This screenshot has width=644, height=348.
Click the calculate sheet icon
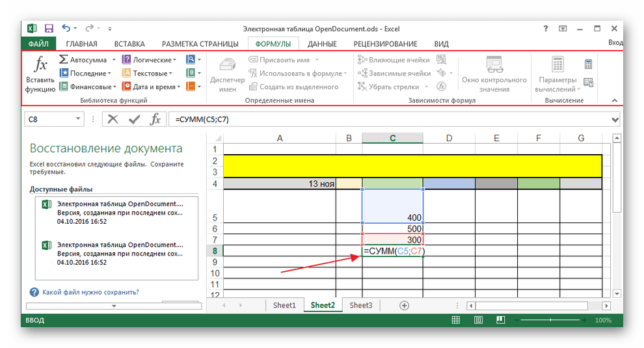pos(588,82)
